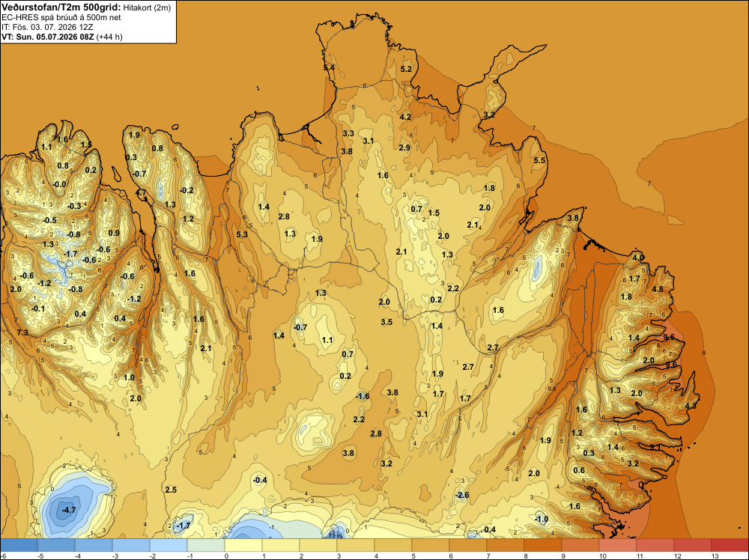Click the legend color swatch between -6 and -5
The image size is (749, 560).
click(19, 545)
